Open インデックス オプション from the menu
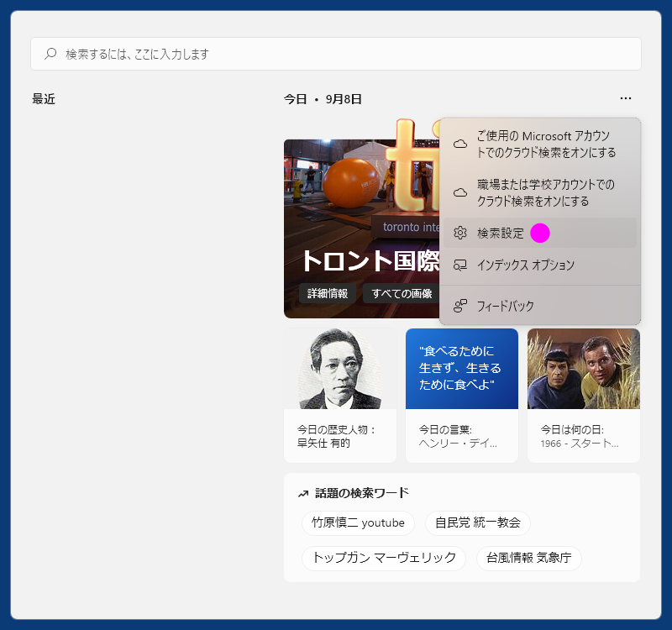Viewport: 672px width, 630px height. (x=525, y=264)
